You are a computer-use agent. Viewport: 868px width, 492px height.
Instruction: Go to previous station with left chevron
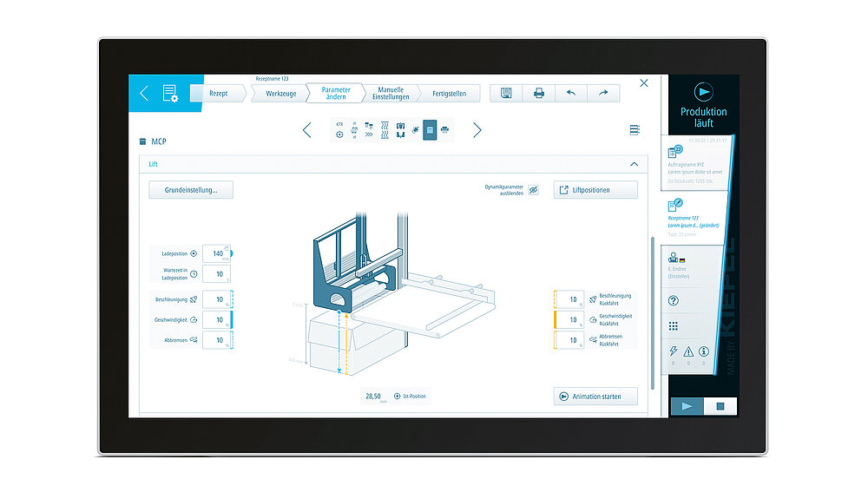pyautogui.click(x=306, y=130)
